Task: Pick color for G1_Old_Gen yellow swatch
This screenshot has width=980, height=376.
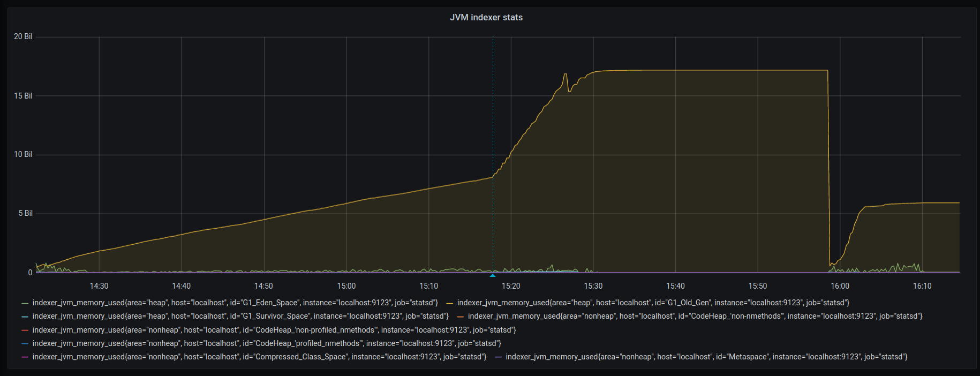Action: (450, 303)
